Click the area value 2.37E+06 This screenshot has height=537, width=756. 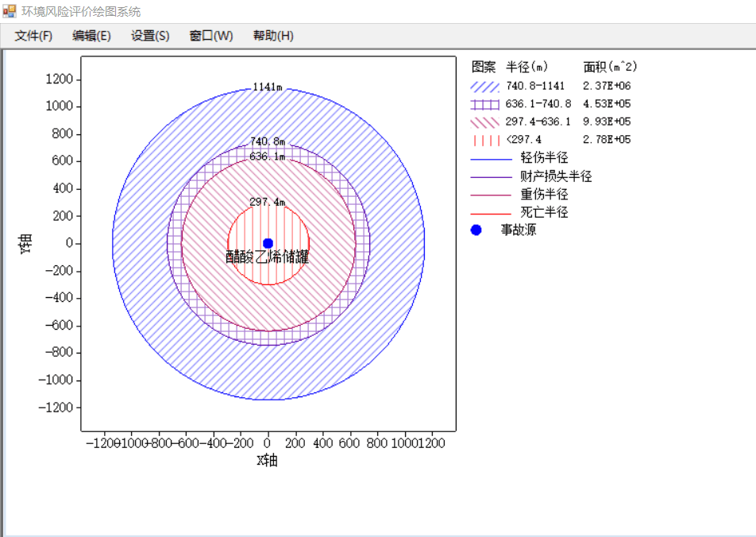[x=607, y=86]
